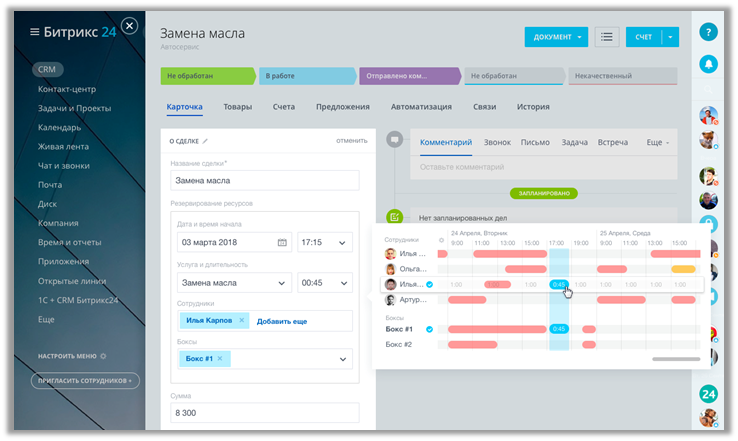Toggle checkmark on selected Илья row
This screenshot has height=441, width=738.
click(x=430, y=284)
